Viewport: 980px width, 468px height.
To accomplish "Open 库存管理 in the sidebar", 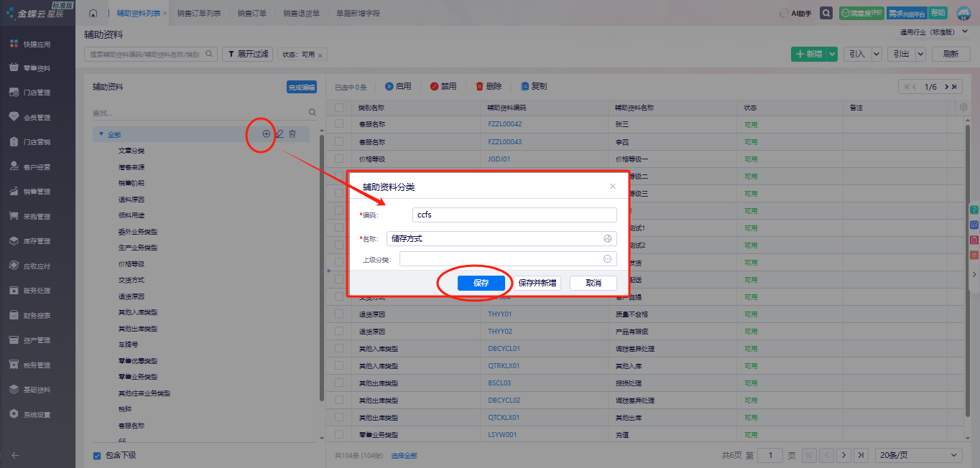I will click(x=37, y=241).
